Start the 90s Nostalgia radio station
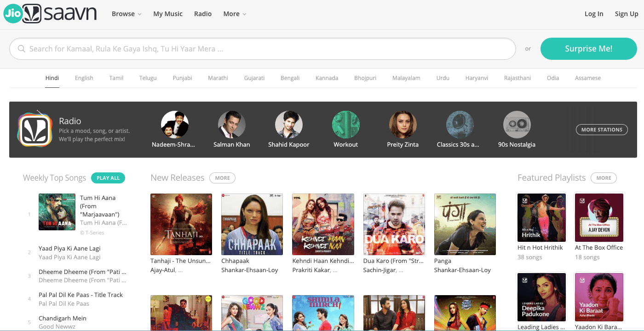The width and height of the screenshot is (644, 331). point(517,125)
